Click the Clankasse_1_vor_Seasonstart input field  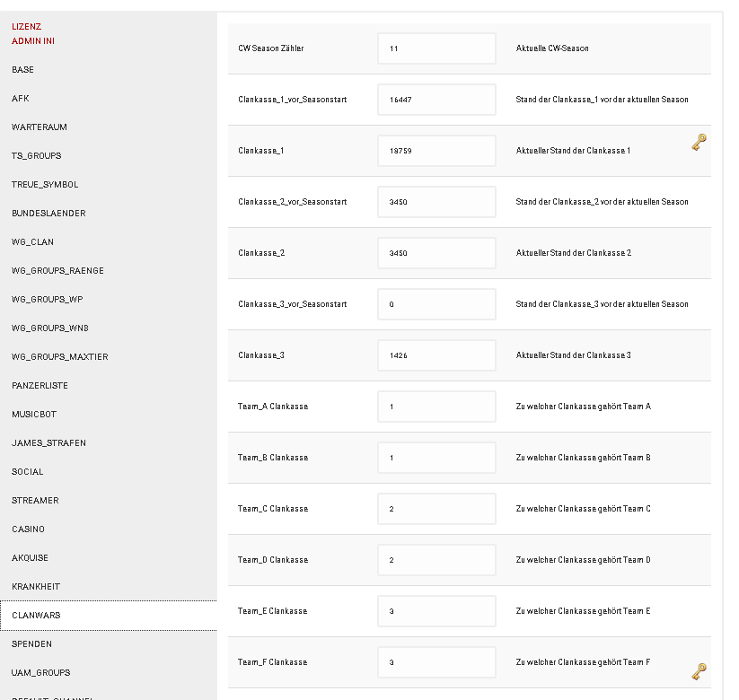tap(436, 100)
